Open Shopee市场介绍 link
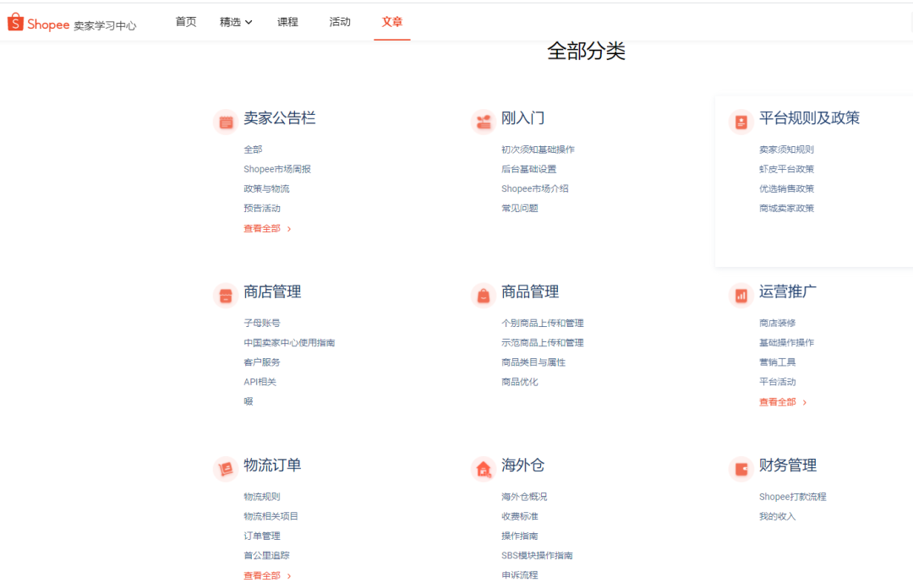The image size is (913, 588). (534, 188)
